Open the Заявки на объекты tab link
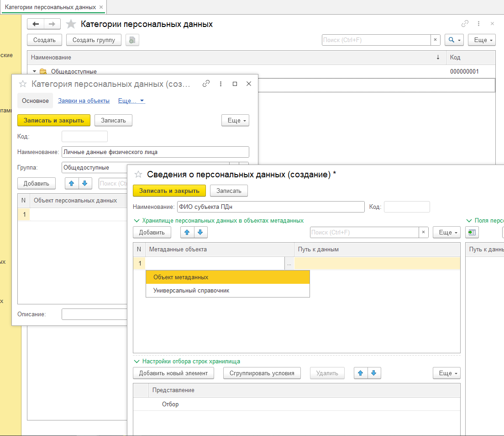Image resolution: width=504 pixels, height=436 pixels. (x=84, y=101)
